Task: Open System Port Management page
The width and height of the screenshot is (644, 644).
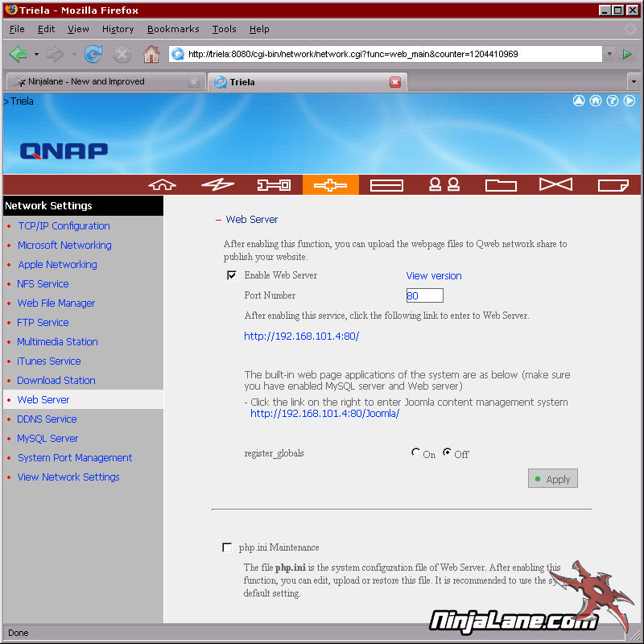Action: tap(75, 457)
